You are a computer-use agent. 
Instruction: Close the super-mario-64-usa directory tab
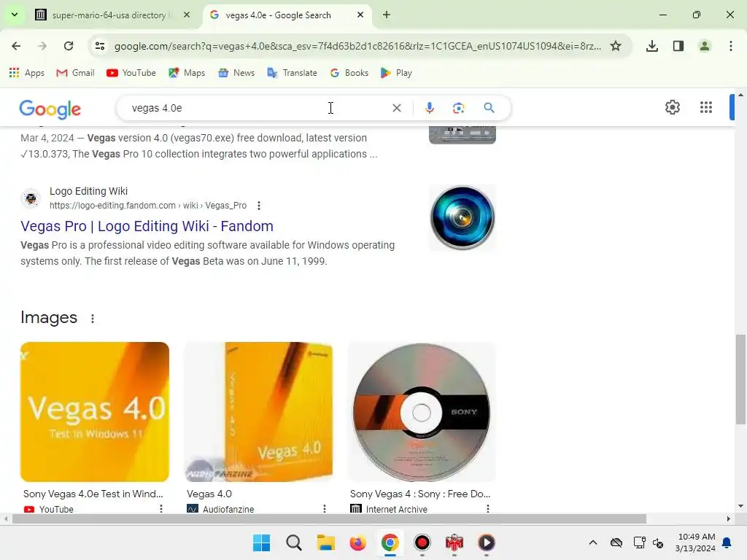[x=187, y=15]
